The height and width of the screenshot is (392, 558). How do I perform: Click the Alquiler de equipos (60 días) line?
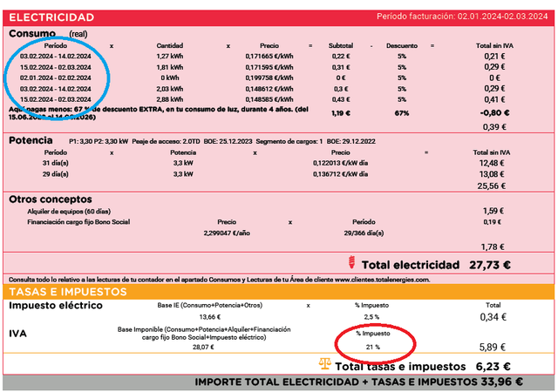click(x=69, y=212)
